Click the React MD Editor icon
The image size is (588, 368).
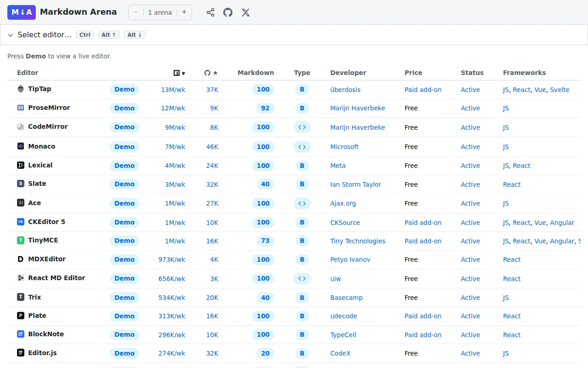(x=20, y=278)
